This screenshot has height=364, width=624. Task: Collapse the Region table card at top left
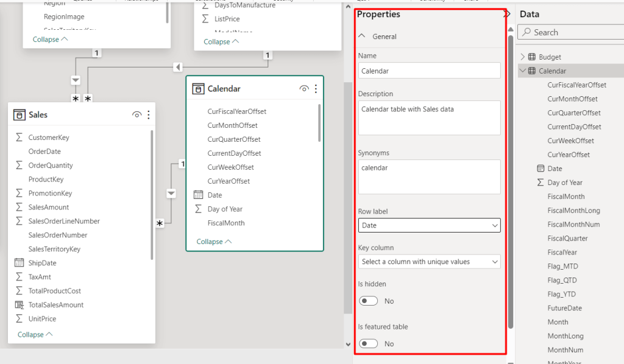50,40
